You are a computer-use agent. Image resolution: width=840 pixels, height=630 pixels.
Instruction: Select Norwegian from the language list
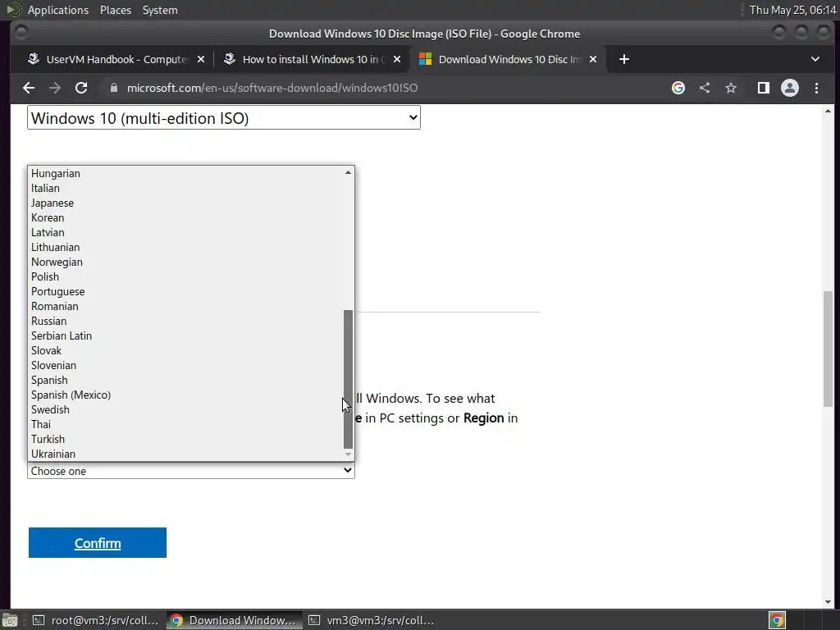[x=186, y=262]
